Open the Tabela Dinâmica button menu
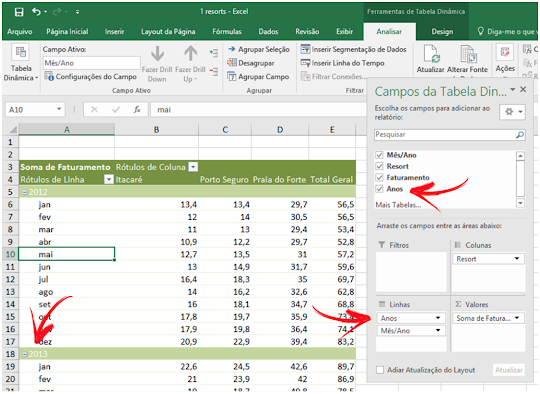Viewport: 540px width, 394px height. [21, 64]
